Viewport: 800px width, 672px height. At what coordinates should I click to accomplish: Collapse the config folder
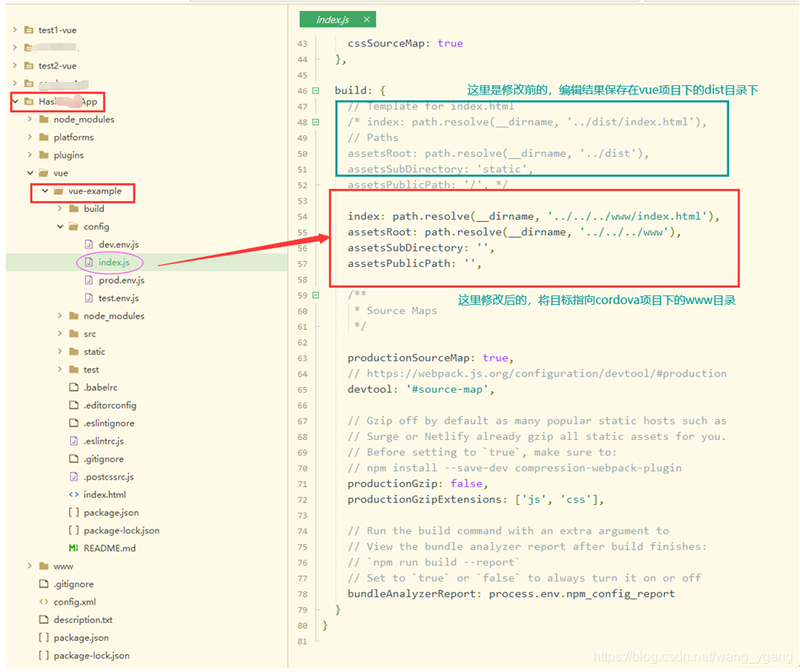tap(60, 226)
